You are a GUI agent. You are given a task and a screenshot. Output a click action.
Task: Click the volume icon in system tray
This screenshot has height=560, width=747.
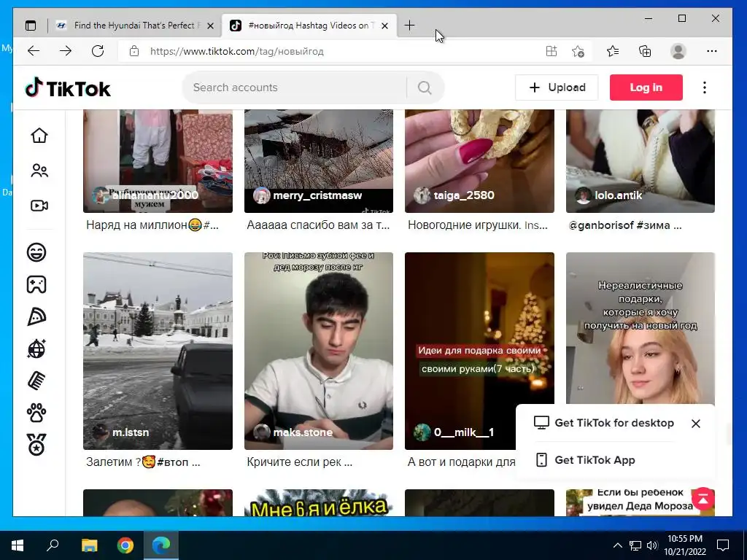(x=652, y=545)
